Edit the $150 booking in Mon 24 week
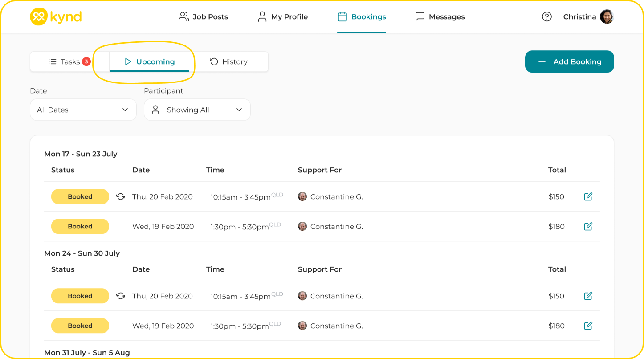The image size is (644, 359). coord(588,296)
